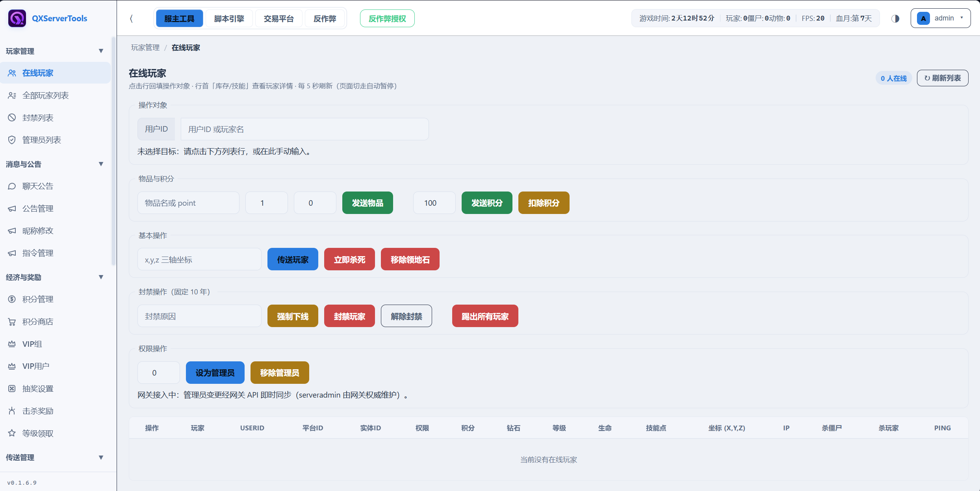Screen dimensions: 980x491
Task: Select the 封禁列表 ban icon
Action: point(12,118)
